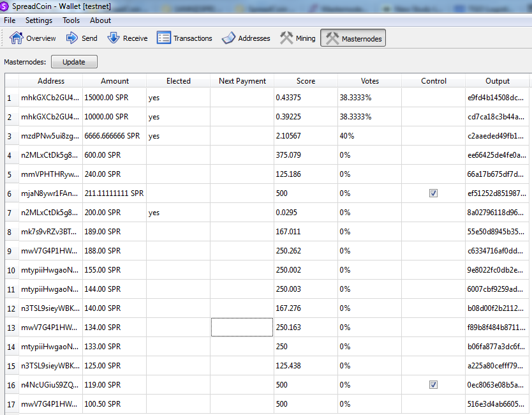The image size is (532, 415).
Task: Select the 188.00 SPR amount cell
Action: point(115,251)
